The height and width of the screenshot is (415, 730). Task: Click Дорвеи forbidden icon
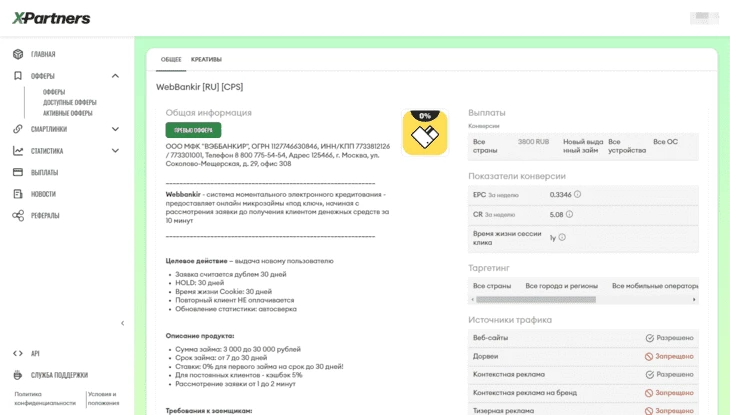click(649, 356)
